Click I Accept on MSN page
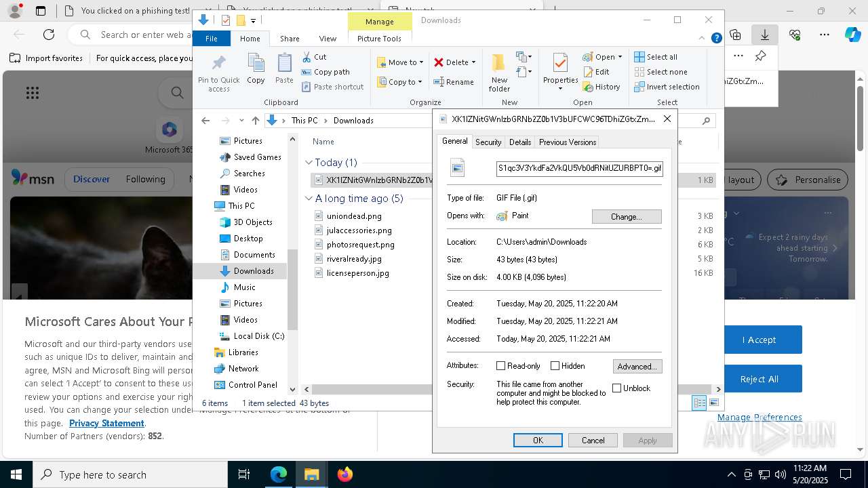This screenshot has width=868, height=488. [x=759, y=340]
